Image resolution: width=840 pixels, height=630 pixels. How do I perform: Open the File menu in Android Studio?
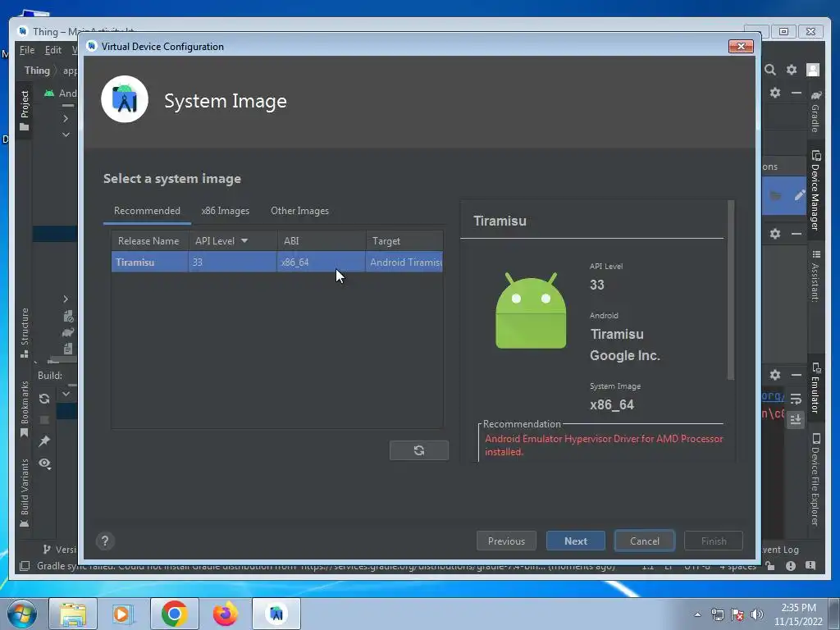(x=27, y=50)
